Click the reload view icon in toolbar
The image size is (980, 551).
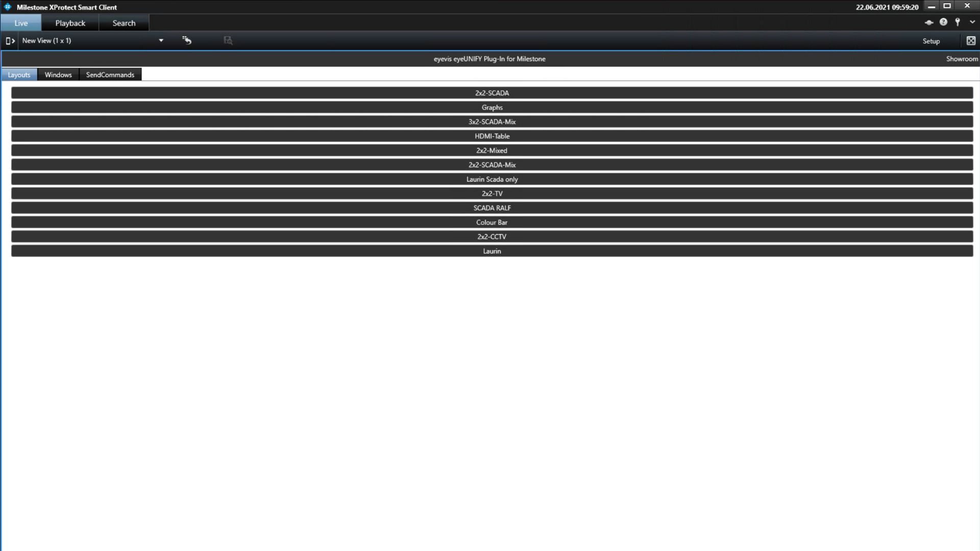click(187, 40)
